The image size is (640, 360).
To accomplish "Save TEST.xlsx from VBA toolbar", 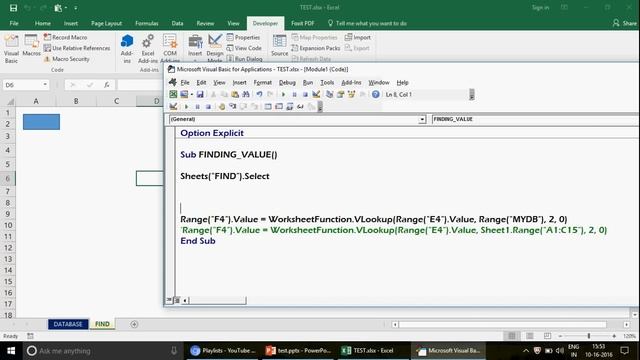I will (x=200, y=94).
